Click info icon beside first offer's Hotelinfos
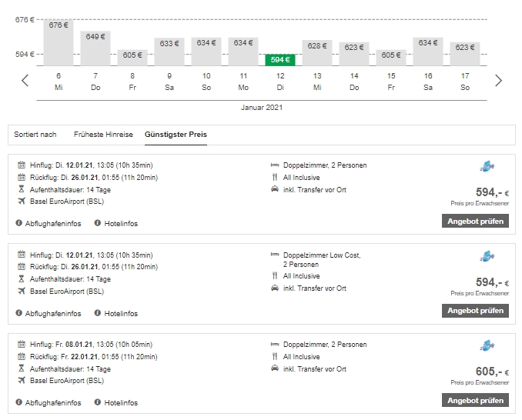This screenshot has height=420, width=522. (x=98, y=223)
